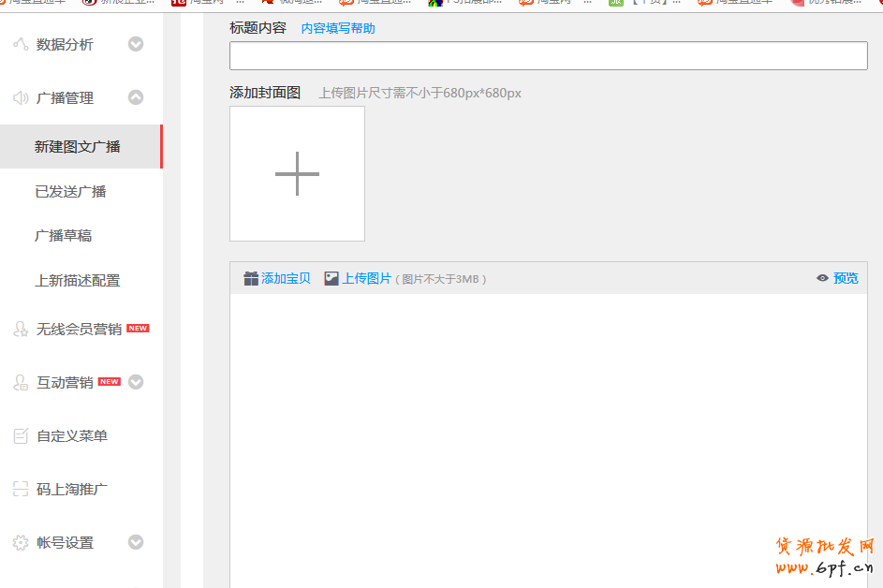Viewport: 883px width, 588px height.
Task: Click the QR code promotion icon
Action: [x=21, y=489]
